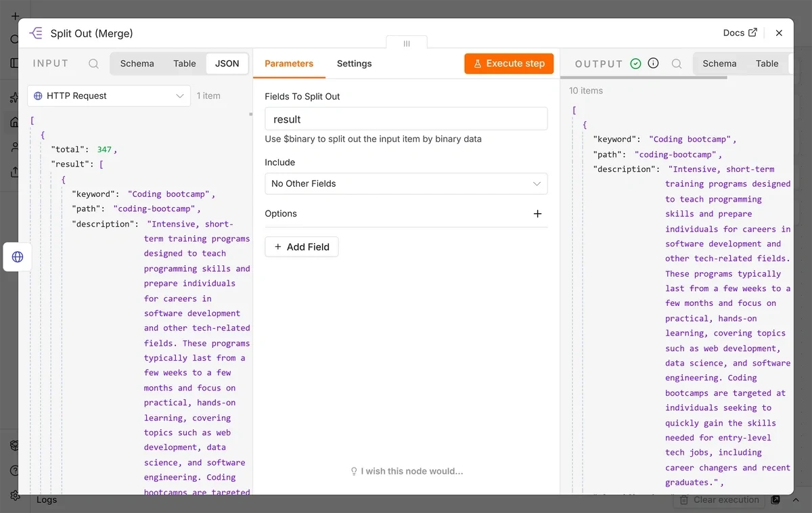
Task: Click the input panel search icon
Action: tap(94, 64)
